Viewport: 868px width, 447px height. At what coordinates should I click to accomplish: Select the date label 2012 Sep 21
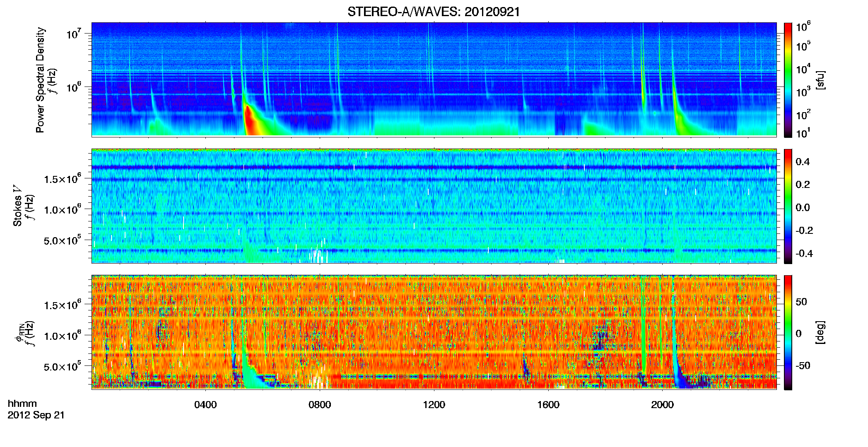click(36, 415)
